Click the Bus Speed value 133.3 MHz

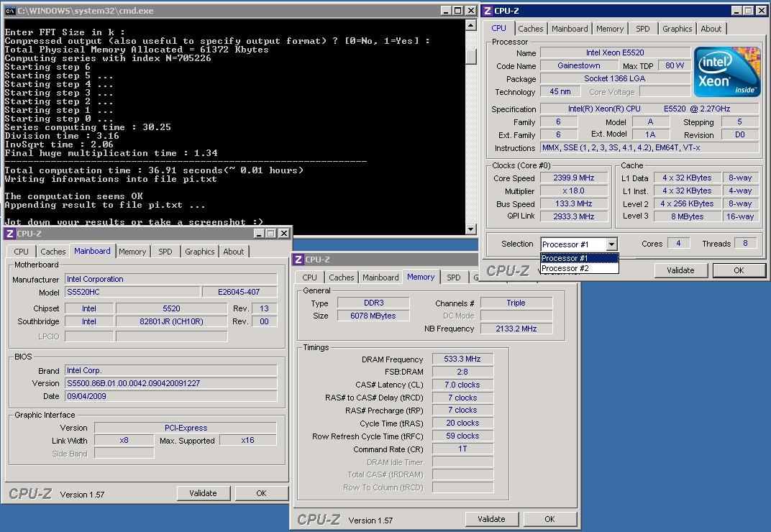[574, 203]
